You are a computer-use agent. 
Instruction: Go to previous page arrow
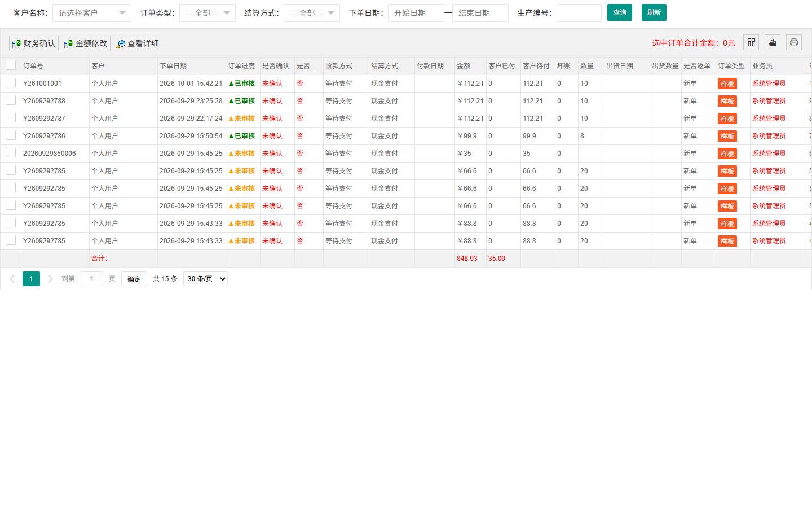[12, 279]
